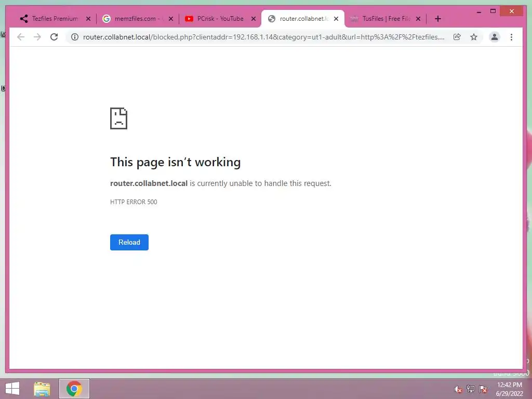This screenshot has width=532, height=399.
Task: Go back to previous page
Action: (21, 37)
